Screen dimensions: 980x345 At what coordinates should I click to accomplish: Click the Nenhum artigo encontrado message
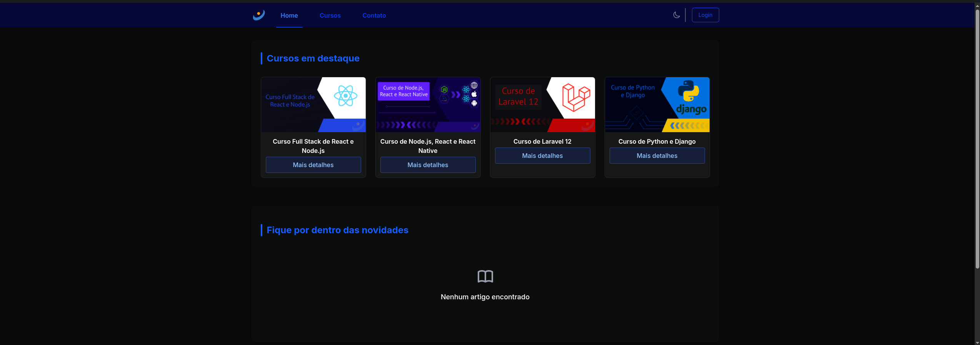tap(485, 297)
